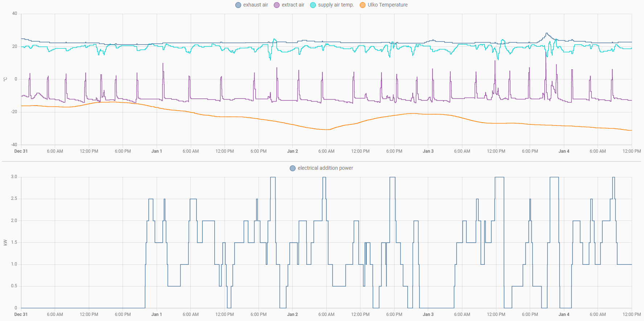
Task: Click the purple extract air legend circle
Action: coord(277,5)
